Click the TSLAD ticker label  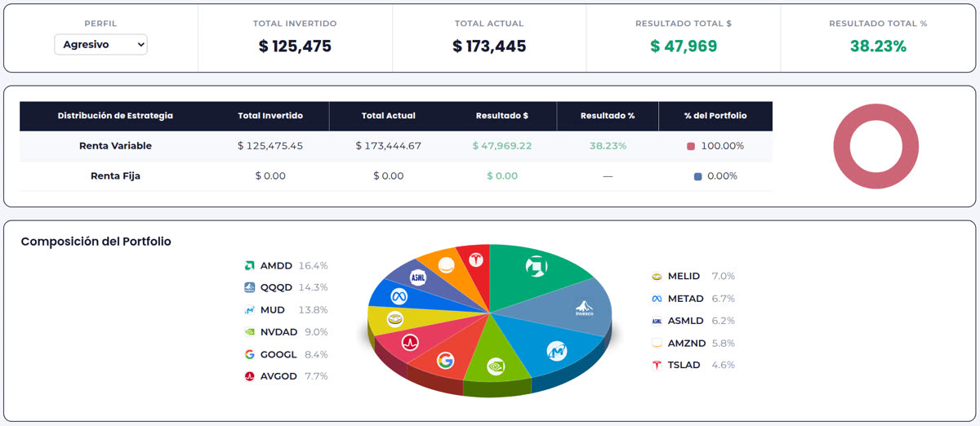684,365
